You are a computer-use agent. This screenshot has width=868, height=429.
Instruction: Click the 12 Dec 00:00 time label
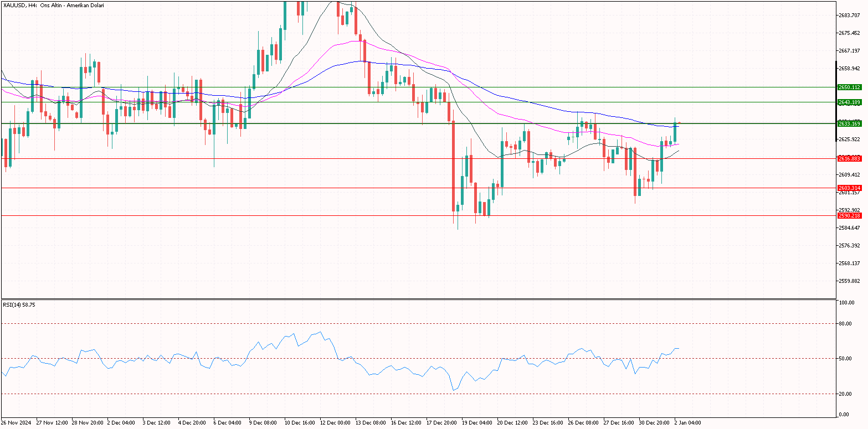pyautogui.click(x=334, y=423)
